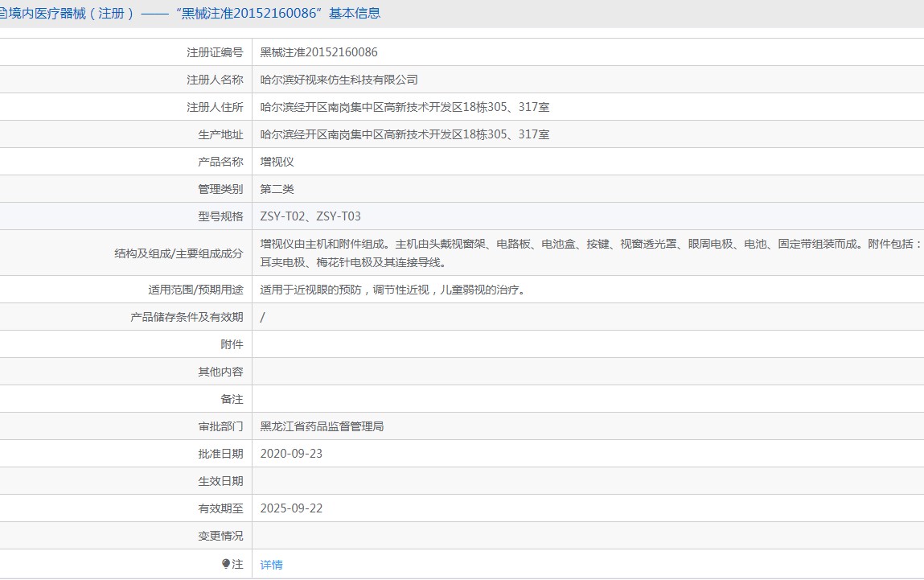The height and width of the screenshot is (580, 924).
Task: Click the 第二类 management category value
Action: click(x=277, y=189)
